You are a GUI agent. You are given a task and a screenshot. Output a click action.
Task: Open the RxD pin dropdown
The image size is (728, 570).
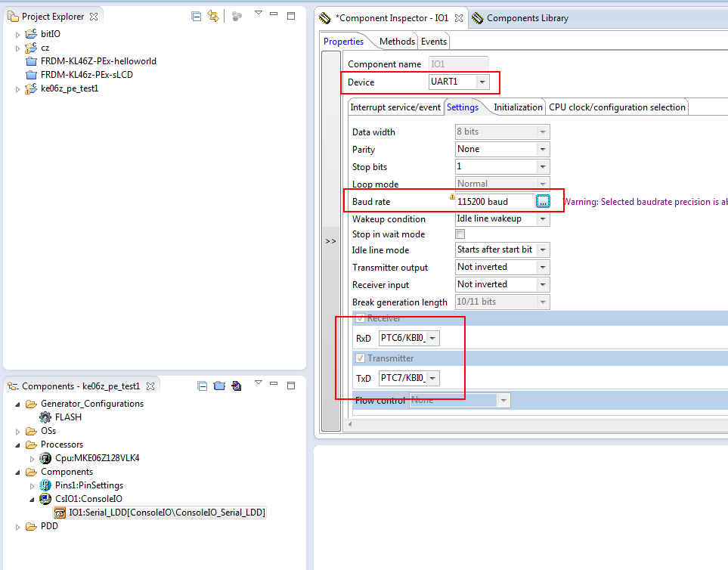(432, 338)
